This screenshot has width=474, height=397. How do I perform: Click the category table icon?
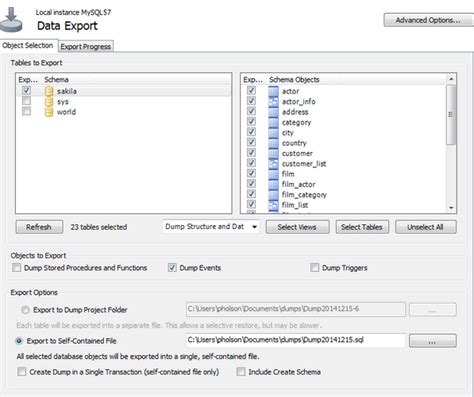tap(273, 122)
